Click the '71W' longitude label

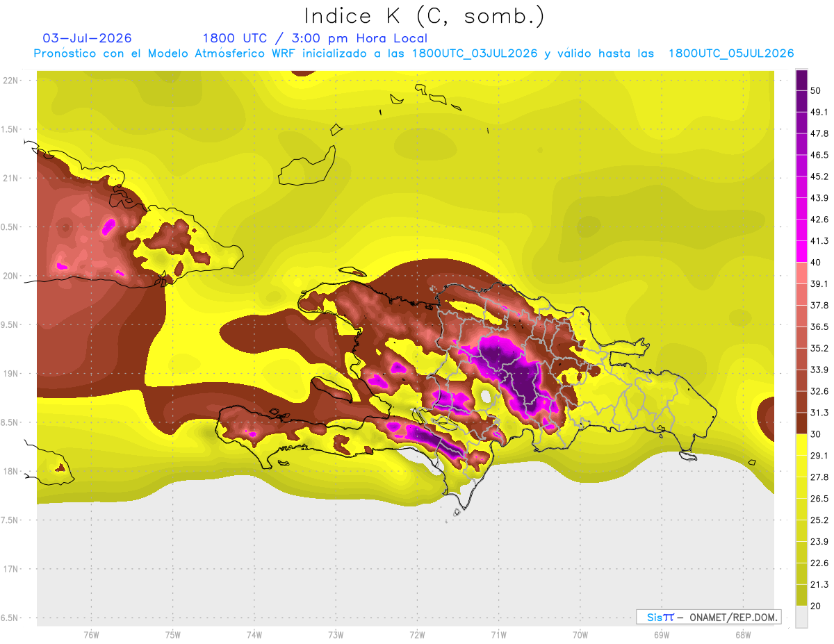[x=498, y=635]
